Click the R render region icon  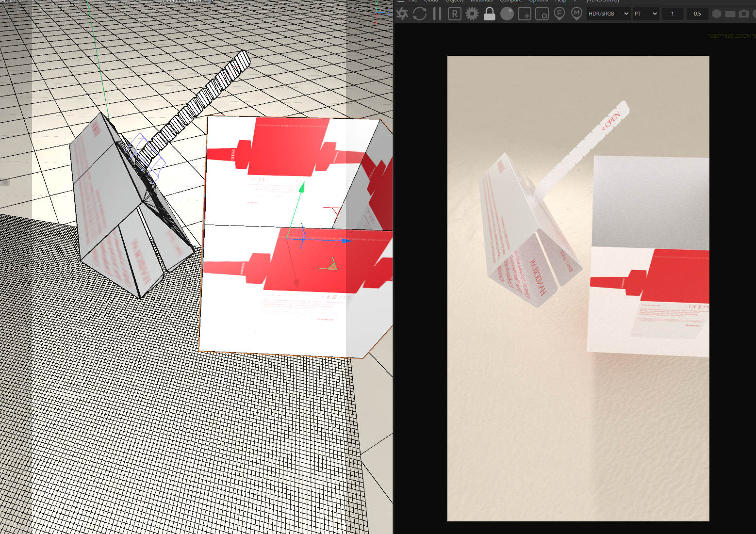[454, 14]
